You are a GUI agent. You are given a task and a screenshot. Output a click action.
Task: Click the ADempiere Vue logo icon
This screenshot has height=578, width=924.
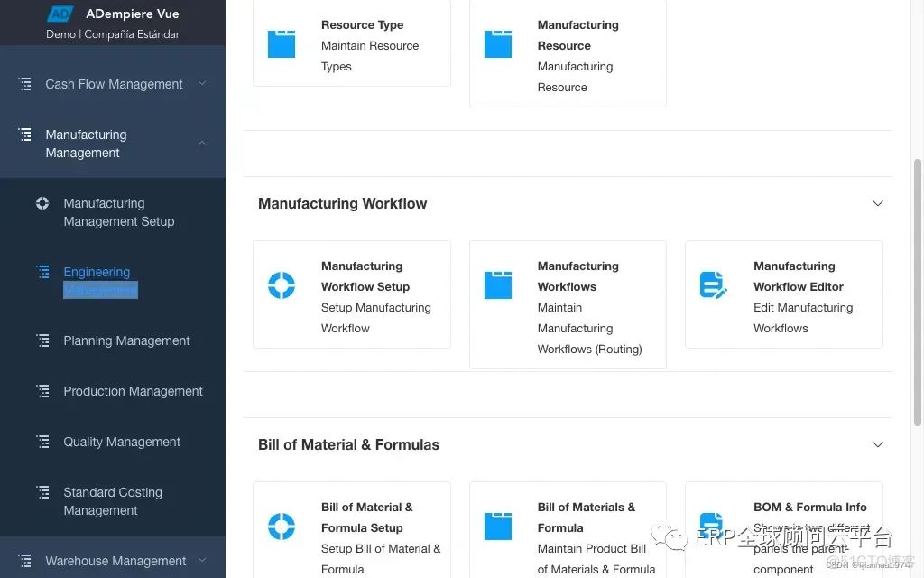coord(60,14)
